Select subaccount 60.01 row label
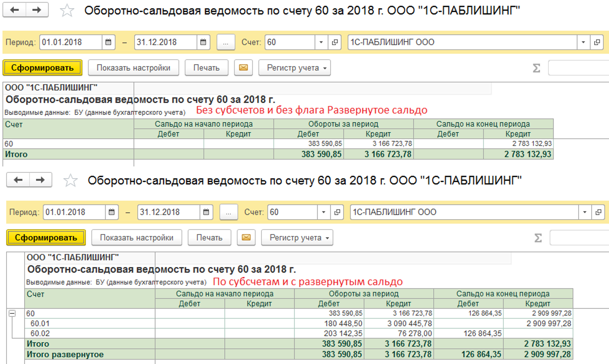This screenshot has height=364, width=609. coord(40,323)
